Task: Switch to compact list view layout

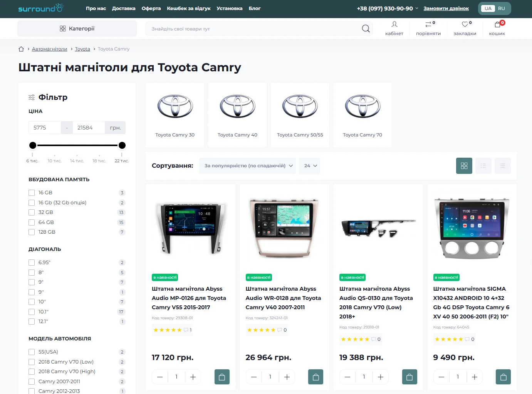Action: click(503, 166)
